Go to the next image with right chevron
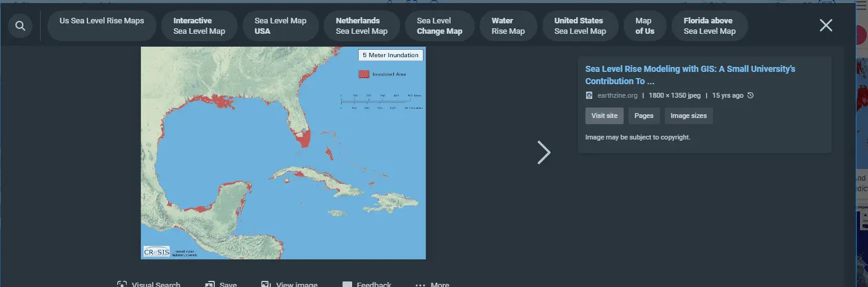Image resolution: width=868 pixels, height=287 pixels. click(544, 152)
